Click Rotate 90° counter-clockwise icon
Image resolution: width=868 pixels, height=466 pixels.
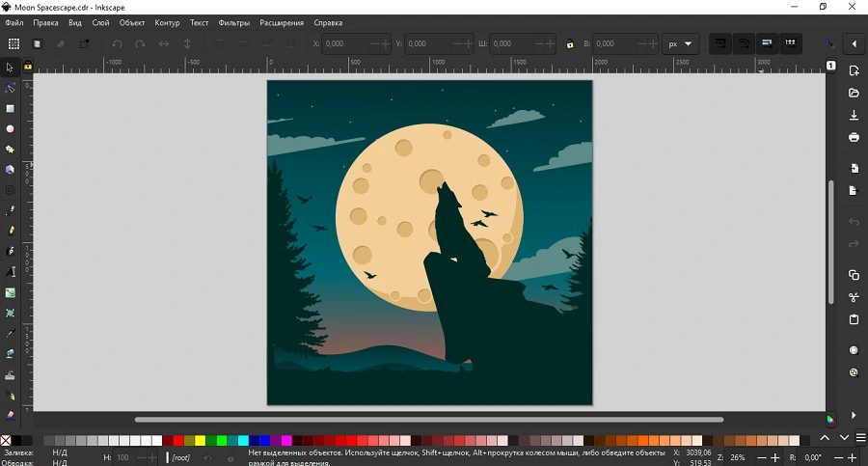[x=117, y=43]
